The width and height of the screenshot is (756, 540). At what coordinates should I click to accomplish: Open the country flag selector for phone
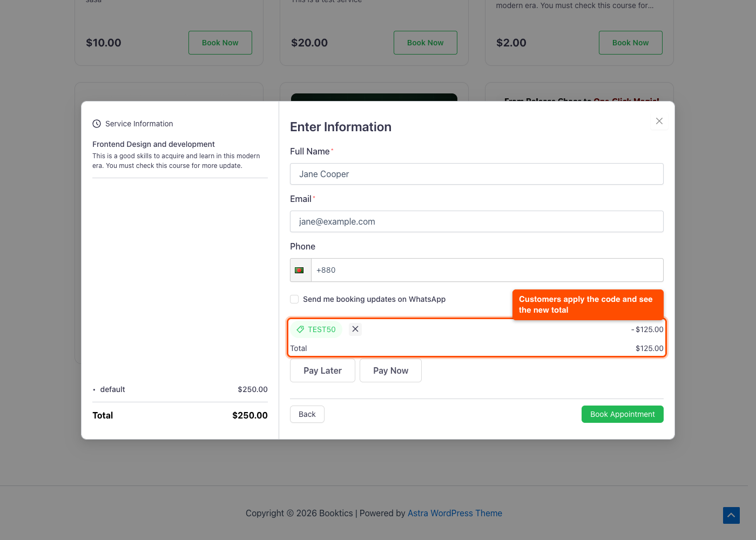coord(300,270)
